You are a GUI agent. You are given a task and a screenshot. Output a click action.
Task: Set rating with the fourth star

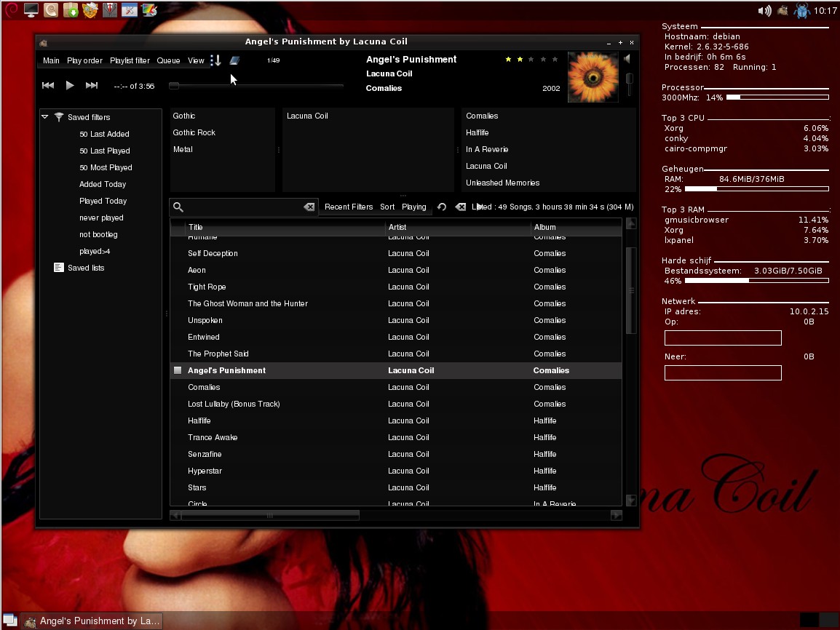point(543,60)
